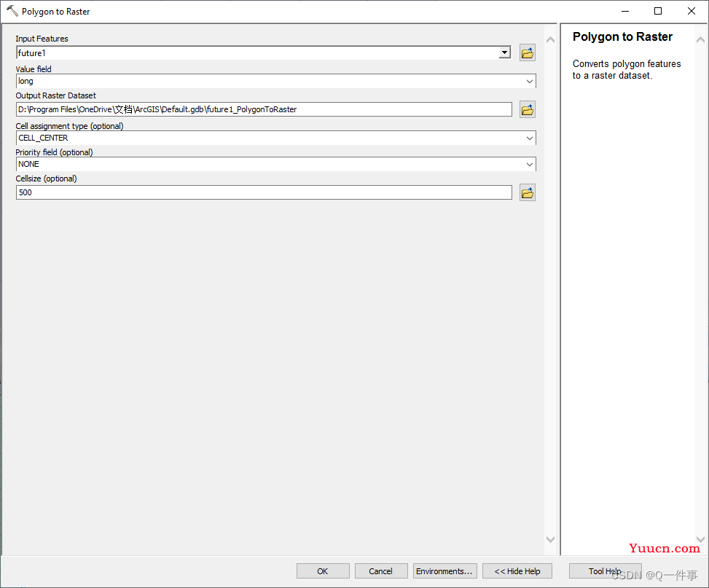Click the help panel scroll up arrow
709x588 pixels.
tap(700, 40)
